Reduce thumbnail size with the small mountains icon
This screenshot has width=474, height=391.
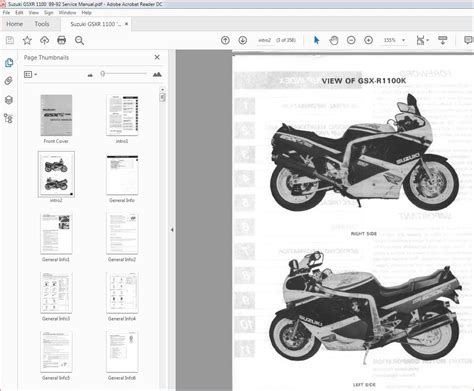(x=90, y=75)
